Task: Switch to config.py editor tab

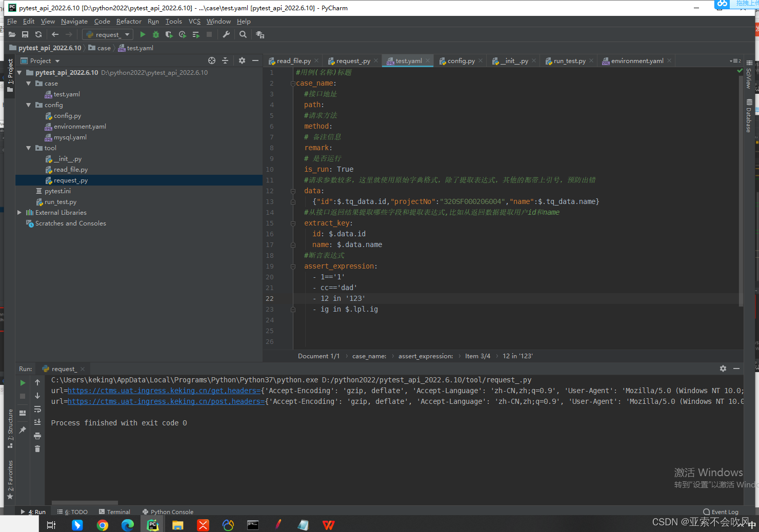Action: click(461, 61)
